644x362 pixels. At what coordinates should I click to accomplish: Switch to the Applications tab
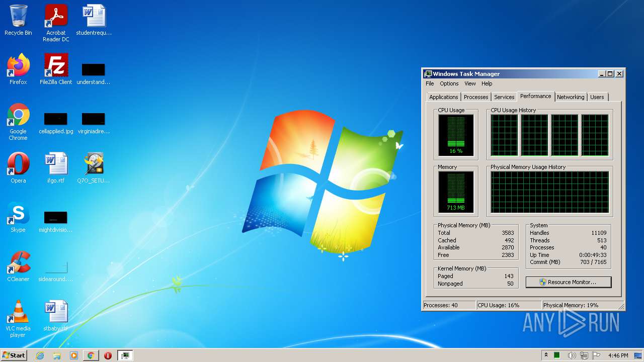(x=444, y=97)
